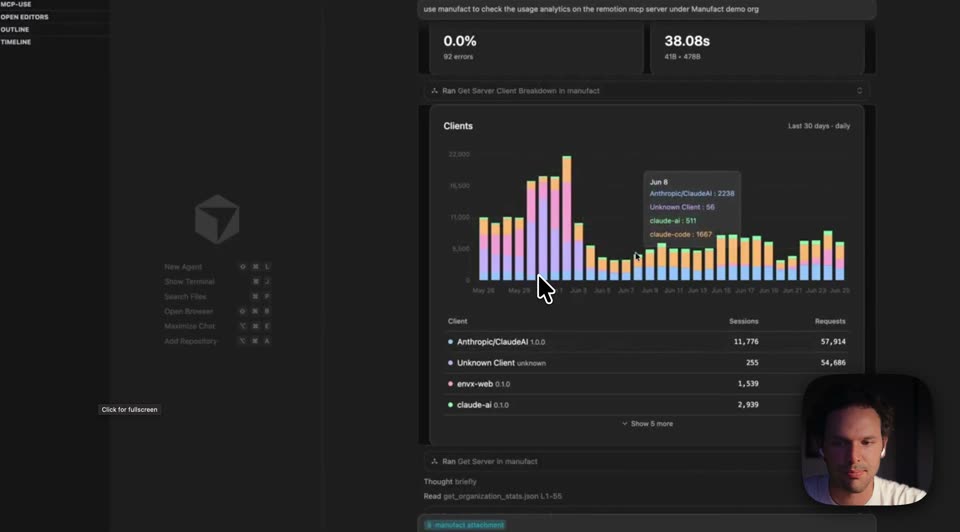Click the 'Click for fullscreen' tooltip

click(129, 410)
